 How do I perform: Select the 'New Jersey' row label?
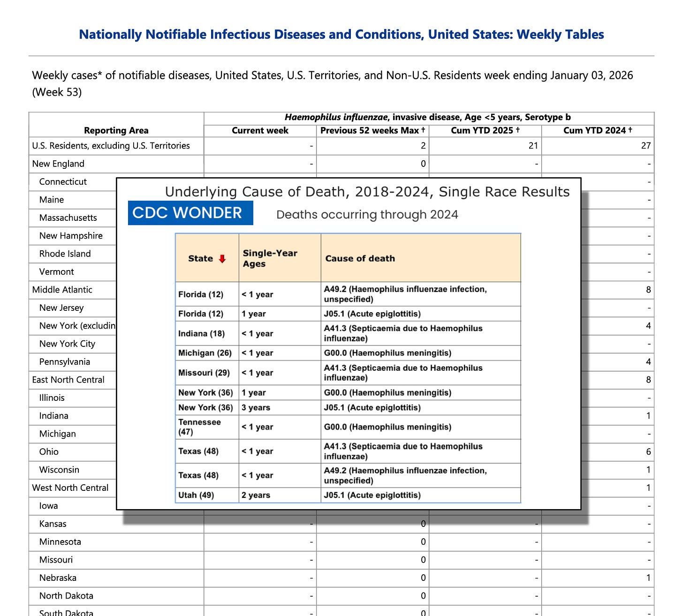61,308
